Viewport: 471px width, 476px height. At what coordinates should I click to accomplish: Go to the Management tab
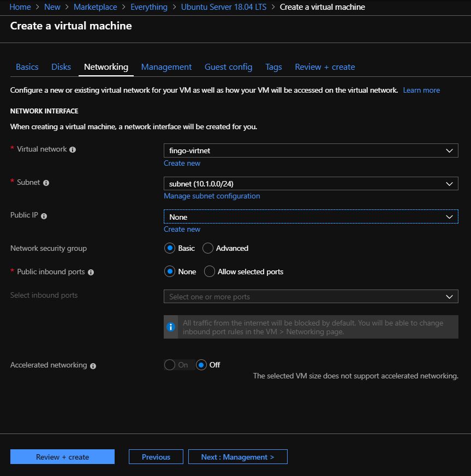(x=166, y=67)
